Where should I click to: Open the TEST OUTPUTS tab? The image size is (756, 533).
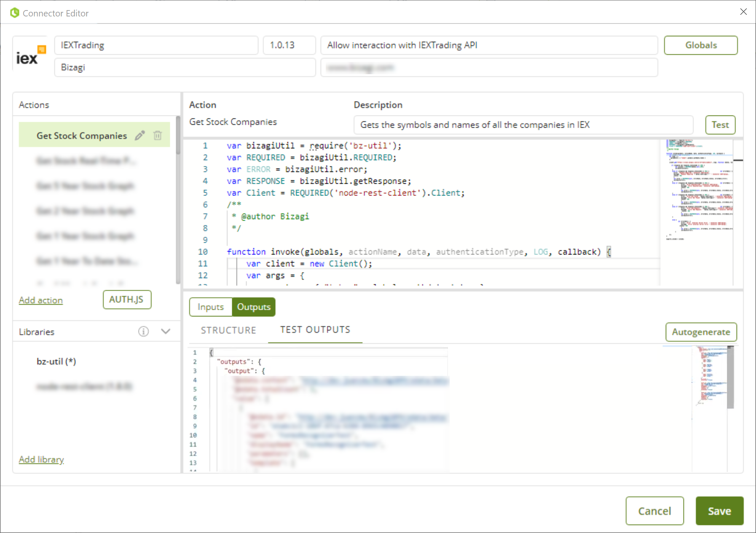315,330
